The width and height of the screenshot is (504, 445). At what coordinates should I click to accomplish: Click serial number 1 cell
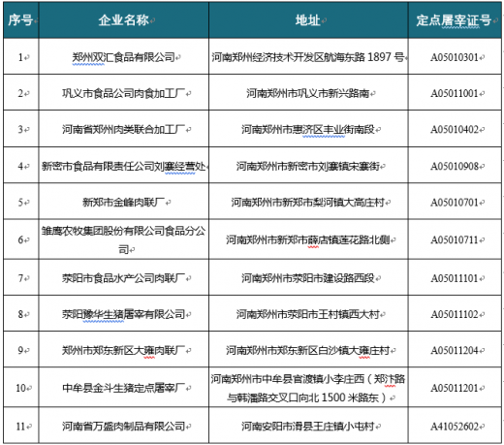click(21, 57)
